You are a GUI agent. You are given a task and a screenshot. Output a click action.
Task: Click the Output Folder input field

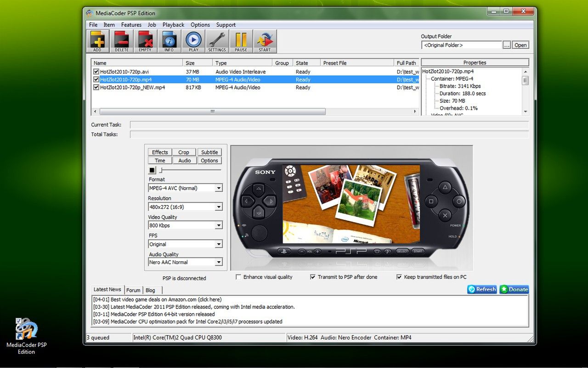(462, 45)
